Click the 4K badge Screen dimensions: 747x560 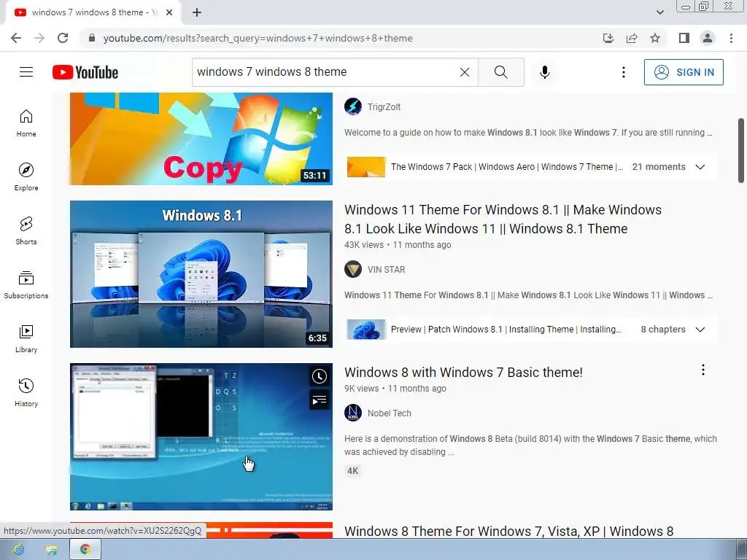pyautogui.click(x=352, y=471)
